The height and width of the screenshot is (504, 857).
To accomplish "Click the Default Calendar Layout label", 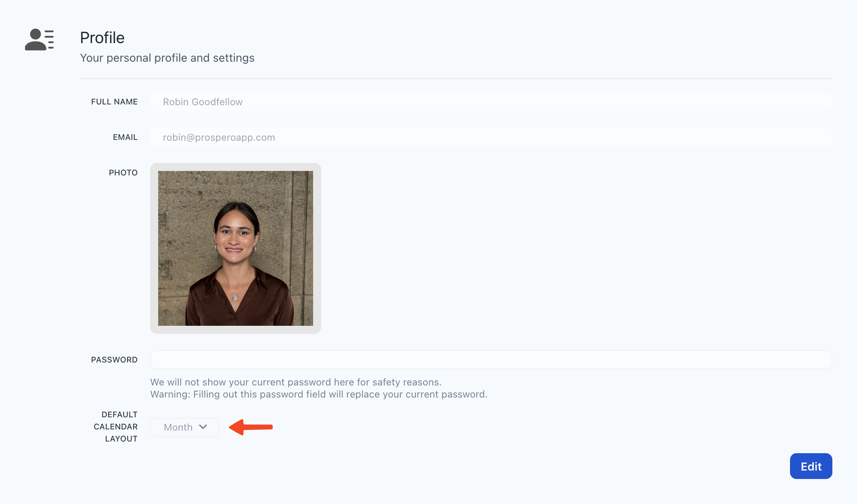I will pyautogui.click(x=116, y=427).
